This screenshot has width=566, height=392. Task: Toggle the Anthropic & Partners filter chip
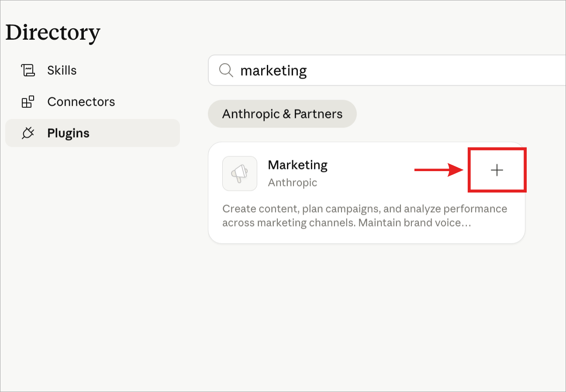coord(282,114)
